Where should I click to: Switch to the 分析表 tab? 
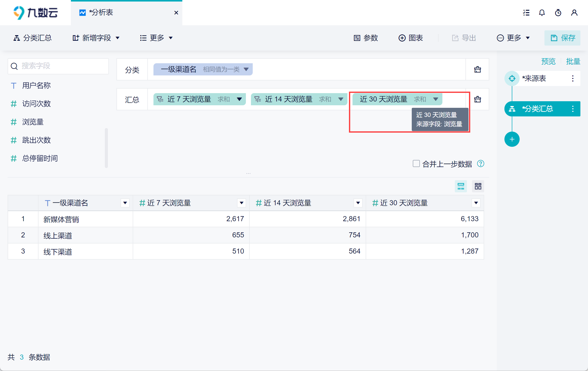tap(101, 13)
